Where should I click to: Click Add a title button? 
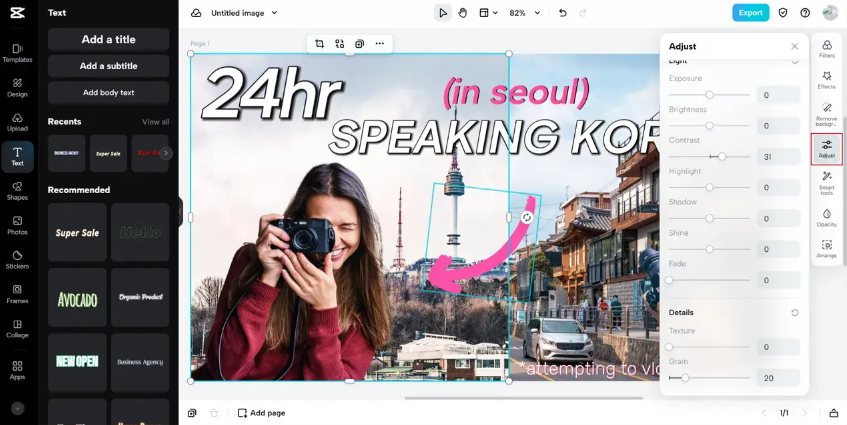tap(109, 39)
